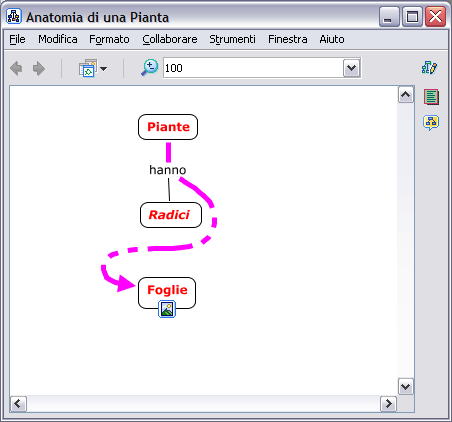Click the zoom value field showing 100

[253, 68]
